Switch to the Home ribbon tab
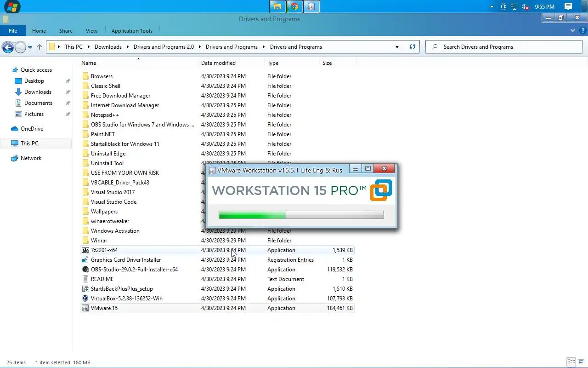 point(39,31)
